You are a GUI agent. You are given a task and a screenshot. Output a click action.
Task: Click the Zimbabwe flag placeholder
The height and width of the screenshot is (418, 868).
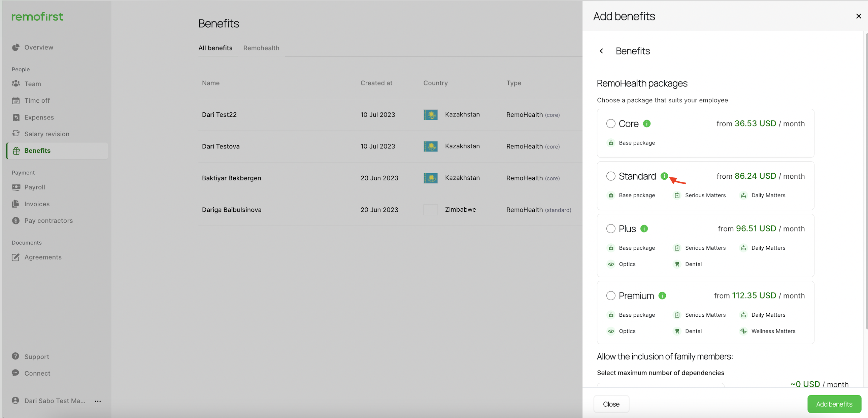[x=431, y=210]
